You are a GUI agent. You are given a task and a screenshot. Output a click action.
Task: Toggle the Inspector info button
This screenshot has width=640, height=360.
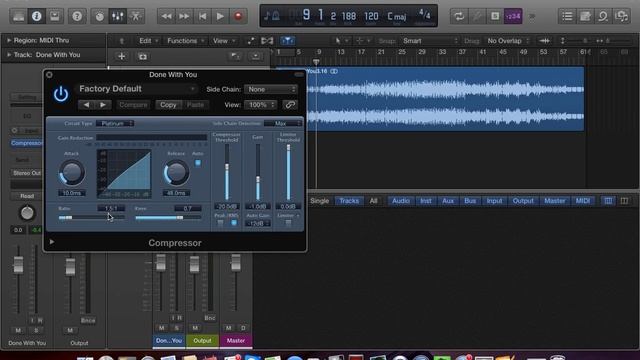pyautogui.click(x=36, y=16)
